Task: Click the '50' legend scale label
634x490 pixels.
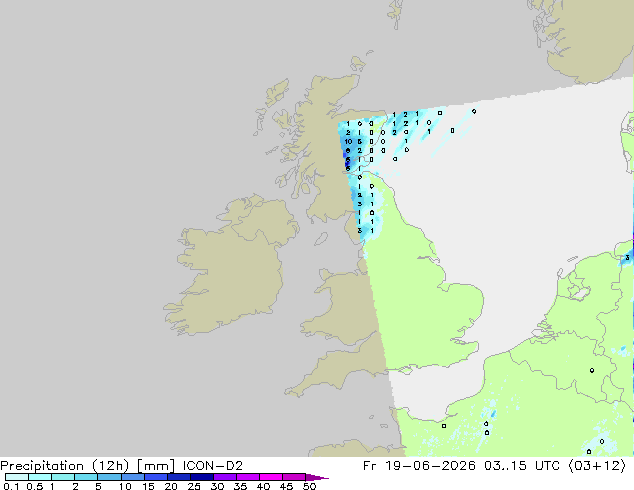Action: 309,486
